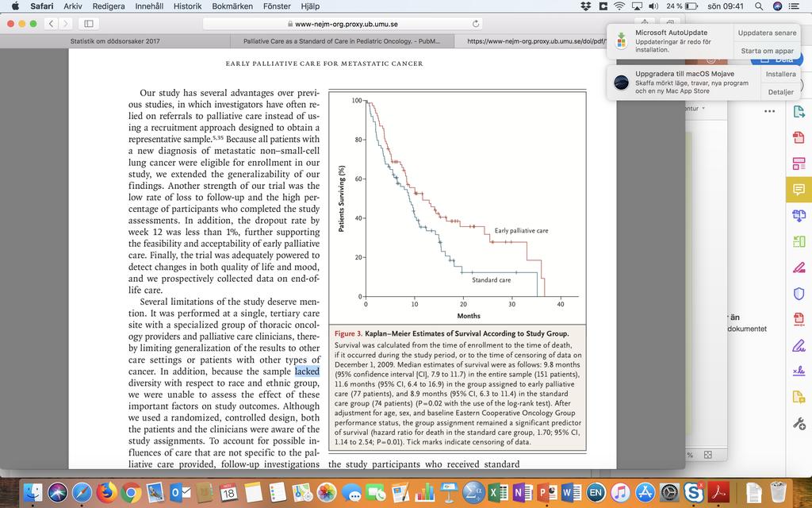
Task: Click the volume icon in menu bar
Action: tap(653, 6)
